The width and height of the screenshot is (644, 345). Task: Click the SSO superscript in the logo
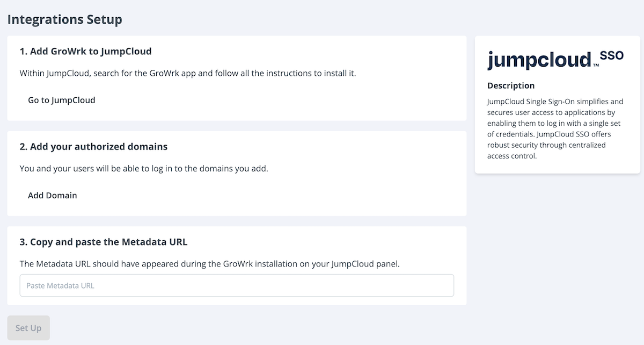pos(612,56)
